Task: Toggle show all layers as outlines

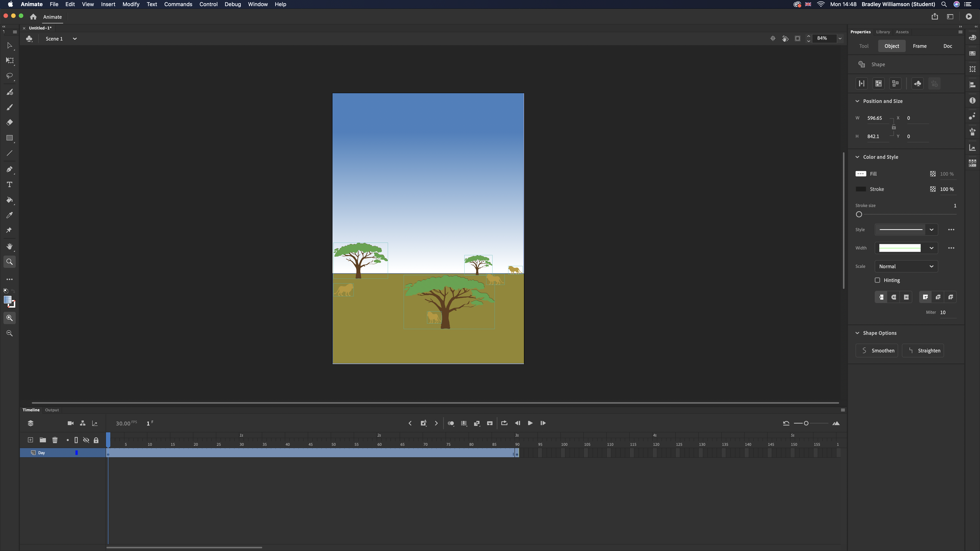Action: (x=76, y=440)
